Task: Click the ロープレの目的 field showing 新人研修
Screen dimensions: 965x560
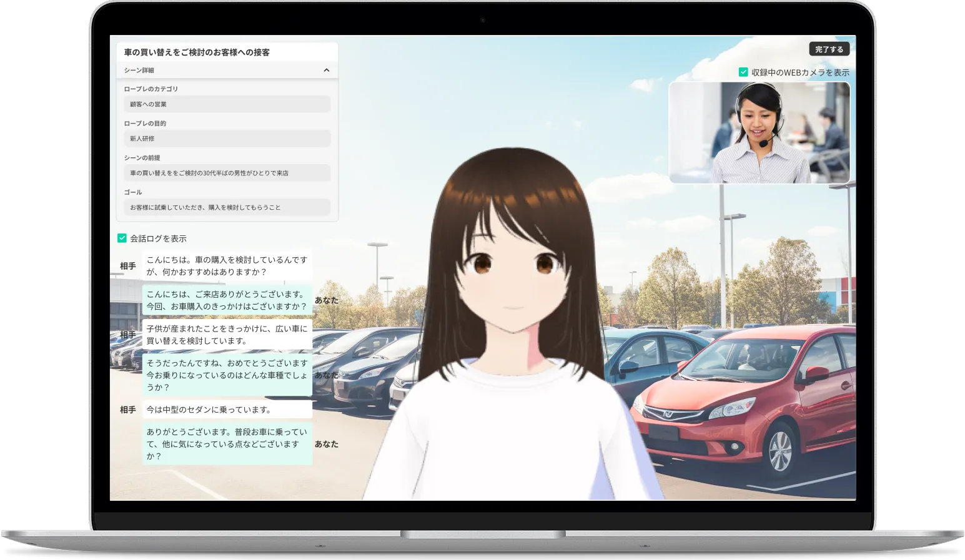Action: click(226, 138)
